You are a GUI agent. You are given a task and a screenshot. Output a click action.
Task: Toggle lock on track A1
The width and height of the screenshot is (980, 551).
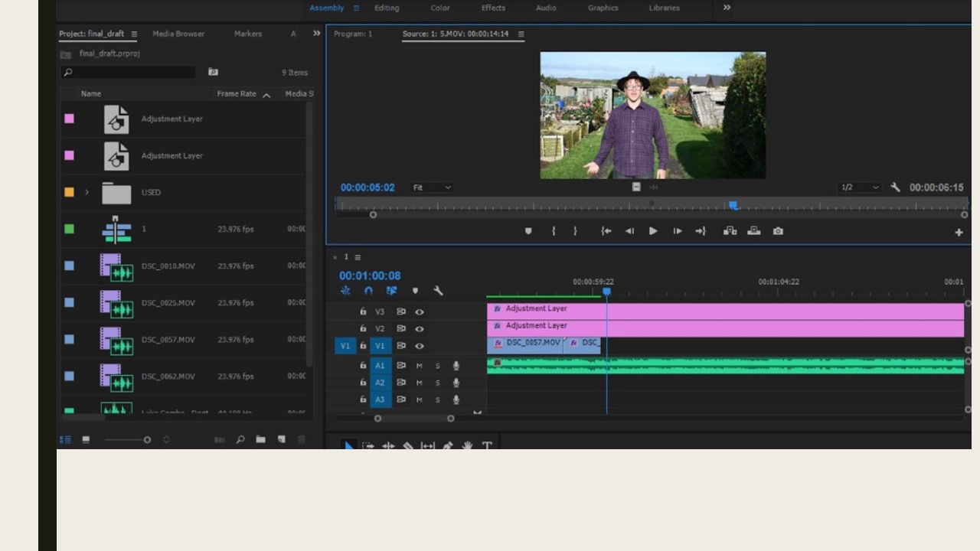pos(363,366)
